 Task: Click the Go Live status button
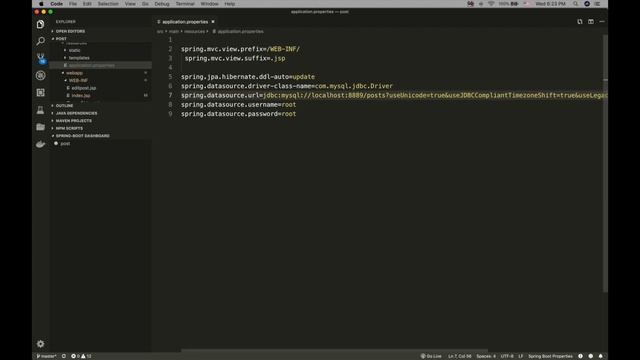[431, 356]
